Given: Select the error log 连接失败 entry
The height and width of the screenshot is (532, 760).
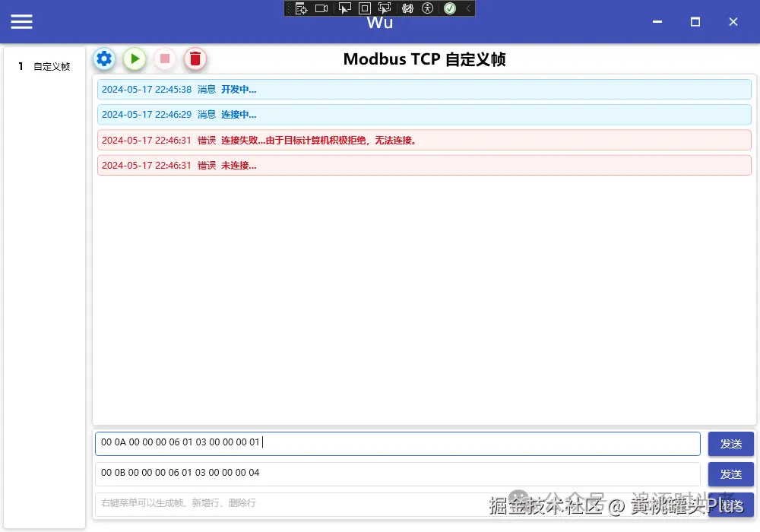Looking at the screenshot, I should click(x=424, y=140).
